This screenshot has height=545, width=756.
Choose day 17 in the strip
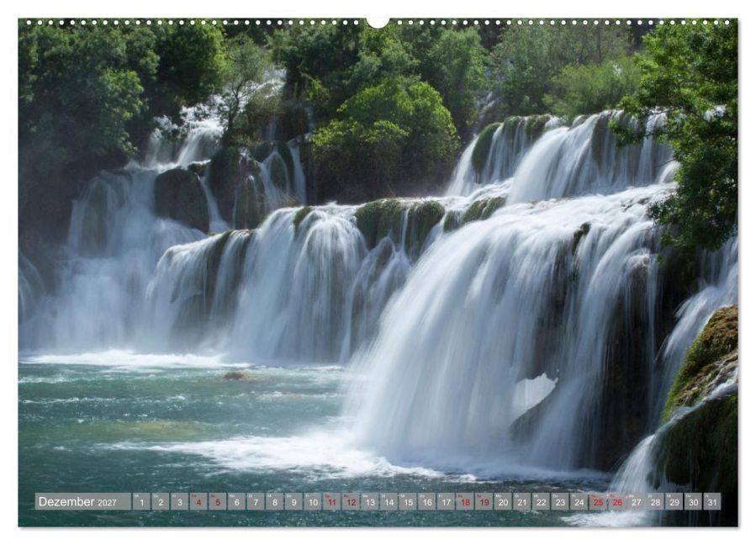click(446, 501)
